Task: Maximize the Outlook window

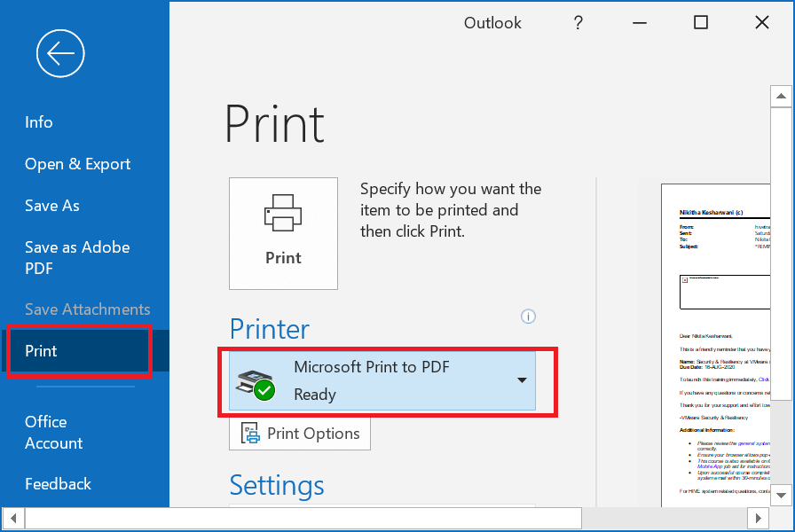Action: coord(701,22)
